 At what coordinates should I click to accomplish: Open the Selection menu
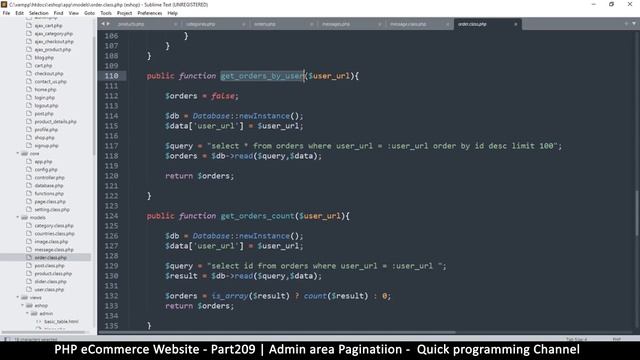39,13
